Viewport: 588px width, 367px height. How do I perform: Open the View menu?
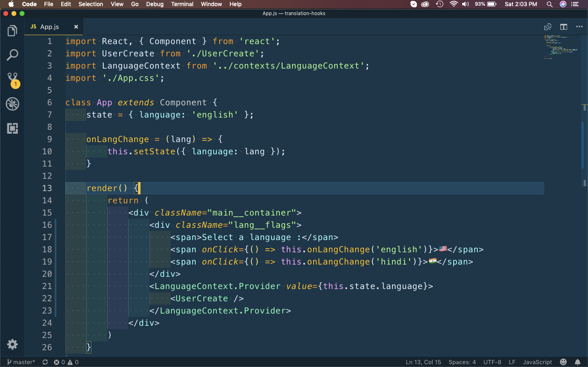tap(117, 4)
